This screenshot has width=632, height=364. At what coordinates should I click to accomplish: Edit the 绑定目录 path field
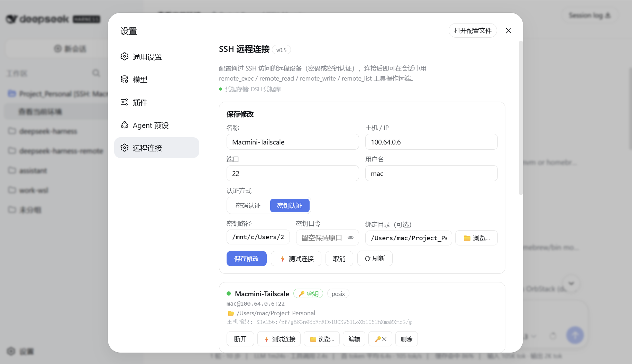pyautogui.click(x=409, y=238)
